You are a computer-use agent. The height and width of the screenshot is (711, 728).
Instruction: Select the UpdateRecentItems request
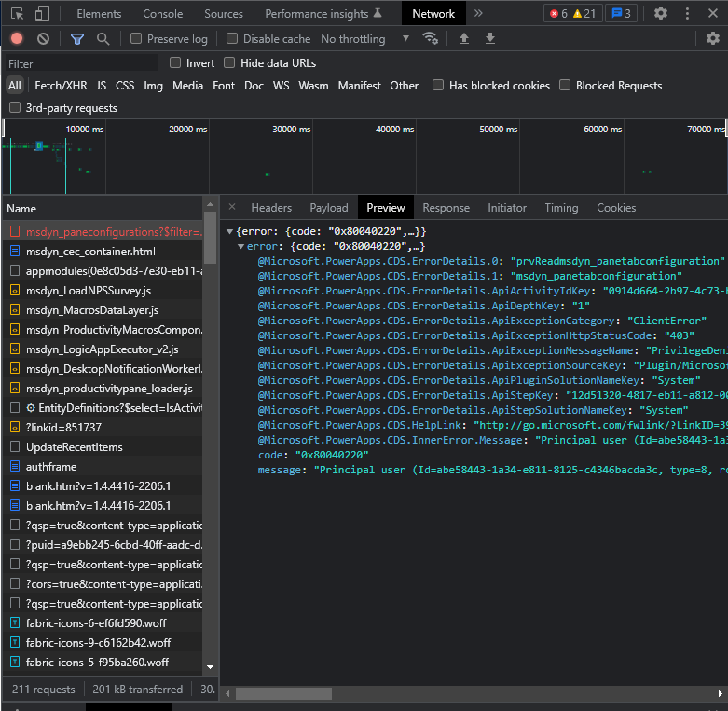click(103, 447)
